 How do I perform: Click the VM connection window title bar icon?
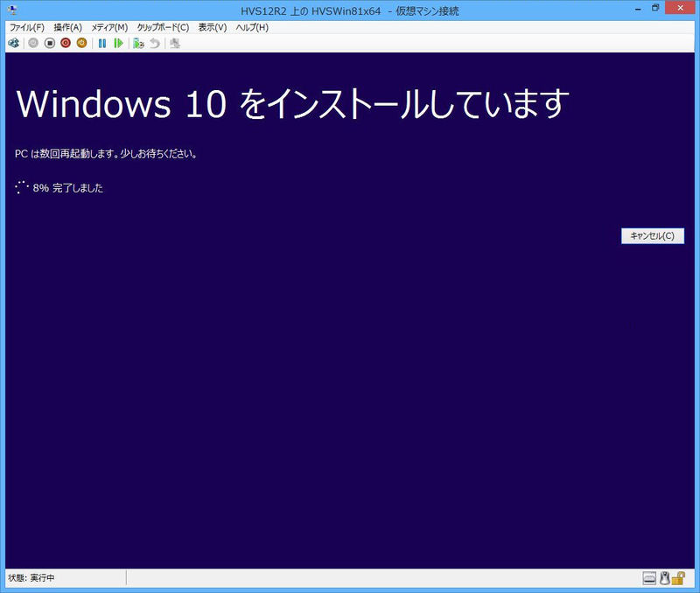pos(12,10)
